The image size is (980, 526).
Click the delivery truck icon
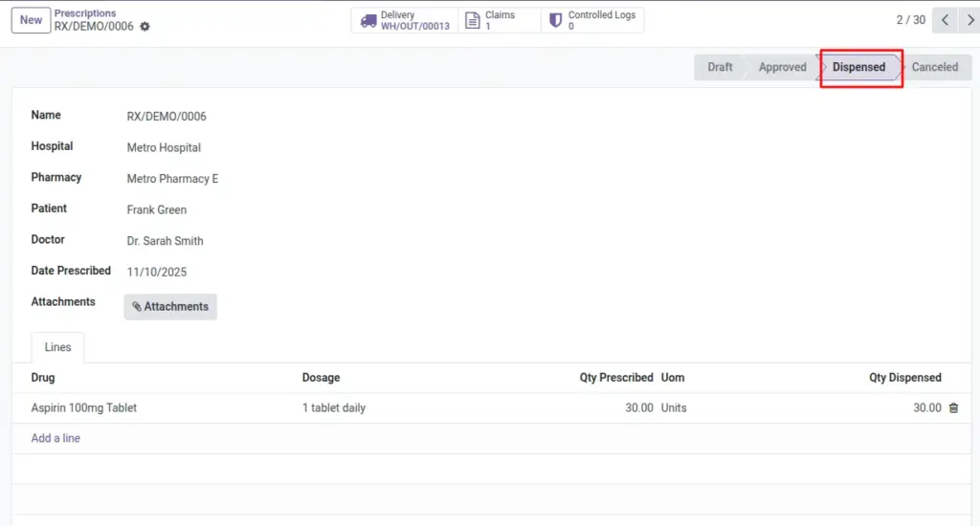tap(368, 21)
